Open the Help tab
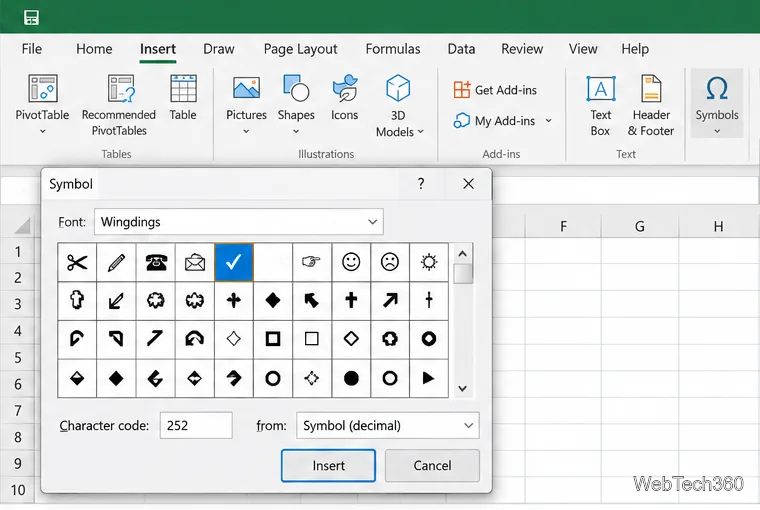The width and height of the screenshot is (760, 510). coord(635,49)
